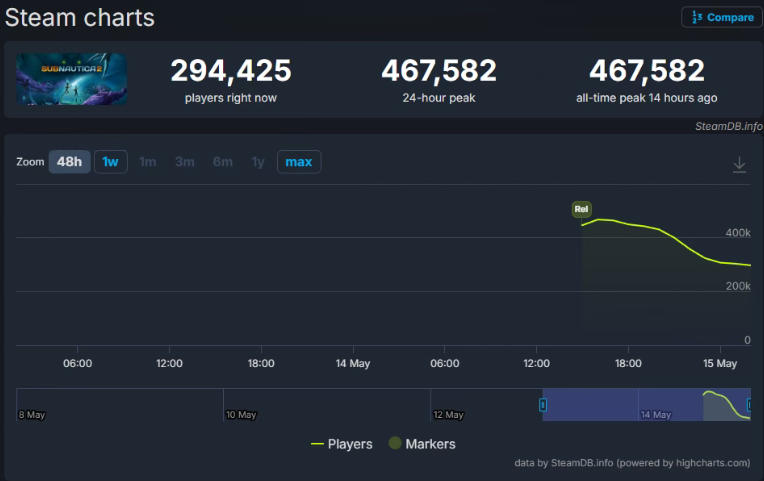Screen dimensions: 764x481
Task: Toggle the Markers series in legend
Action: (x=422, y=443)
